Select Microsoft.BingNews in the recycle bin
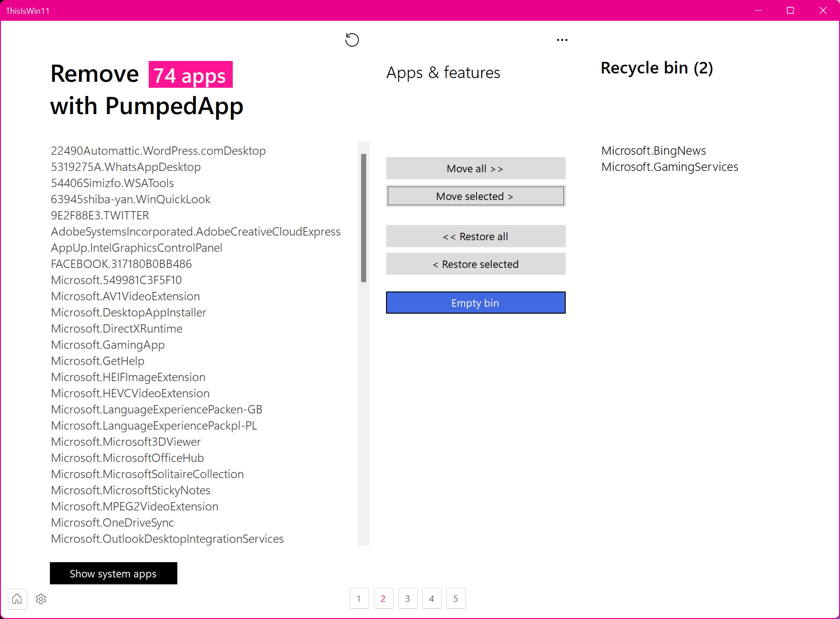The height and width of the screenshot is (619, 840). (653, 151)
